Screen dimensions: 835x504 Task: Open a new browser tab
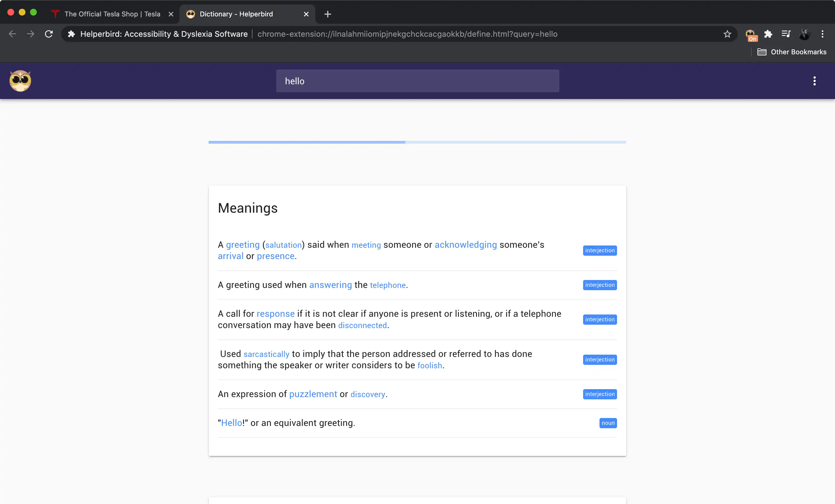click(327, 14)
